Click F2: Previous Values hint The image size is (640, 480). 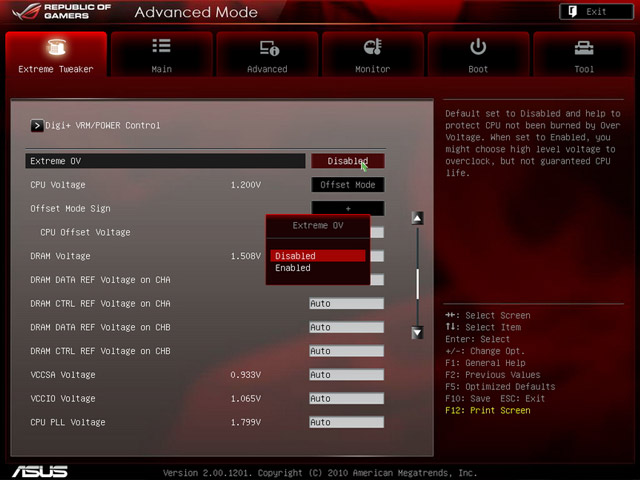[x=493, y=375]
